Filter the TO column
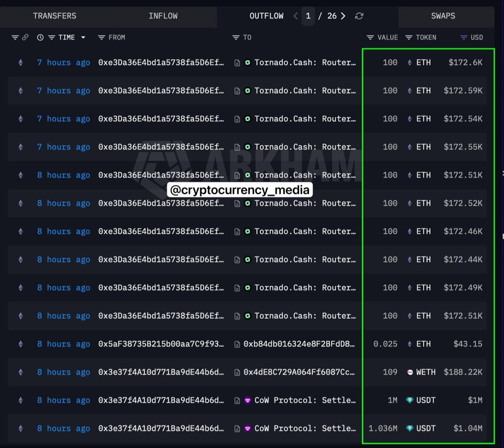 point(236,37)
